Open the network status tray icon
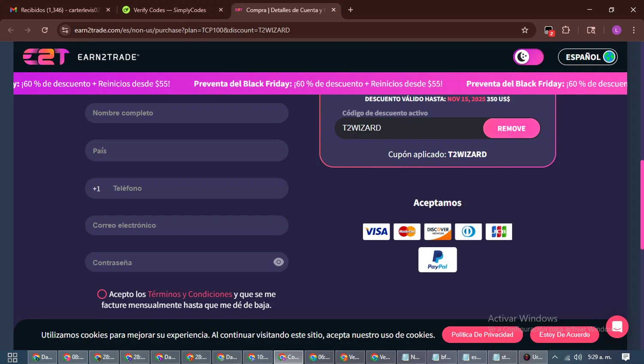Screen dimensions: 644x364 coord(567,357)
